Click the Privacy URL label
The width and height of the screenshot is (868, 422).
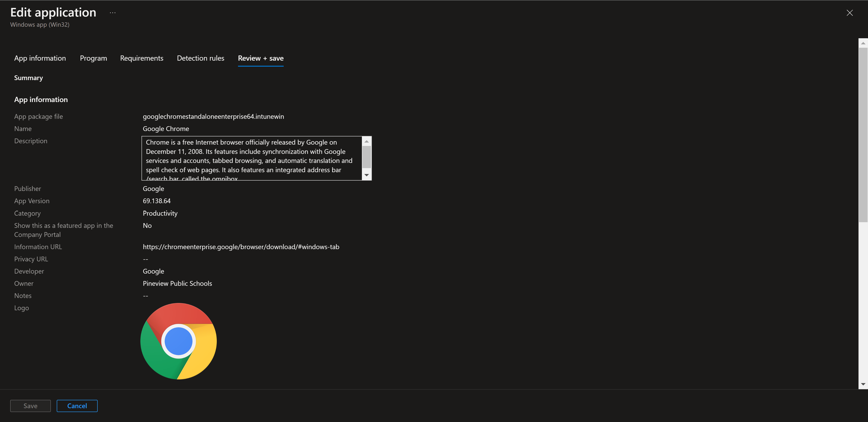point(31,259)
